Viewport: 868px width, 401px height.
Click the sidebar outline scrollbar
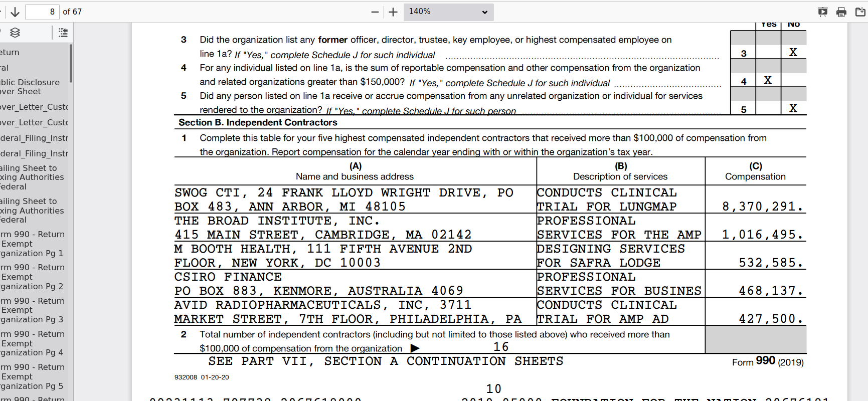point(71,63)
